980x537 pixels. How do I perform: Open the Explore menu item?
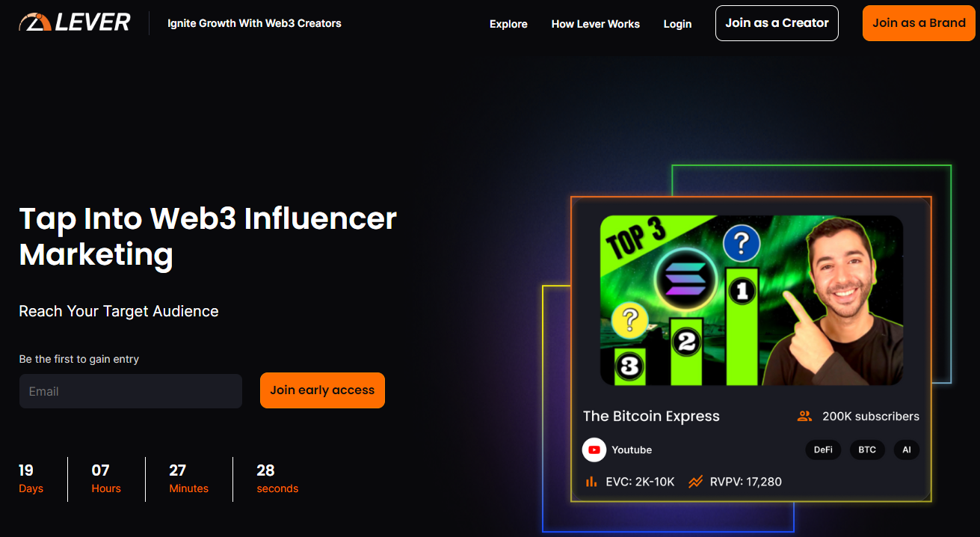click(508, 24)
